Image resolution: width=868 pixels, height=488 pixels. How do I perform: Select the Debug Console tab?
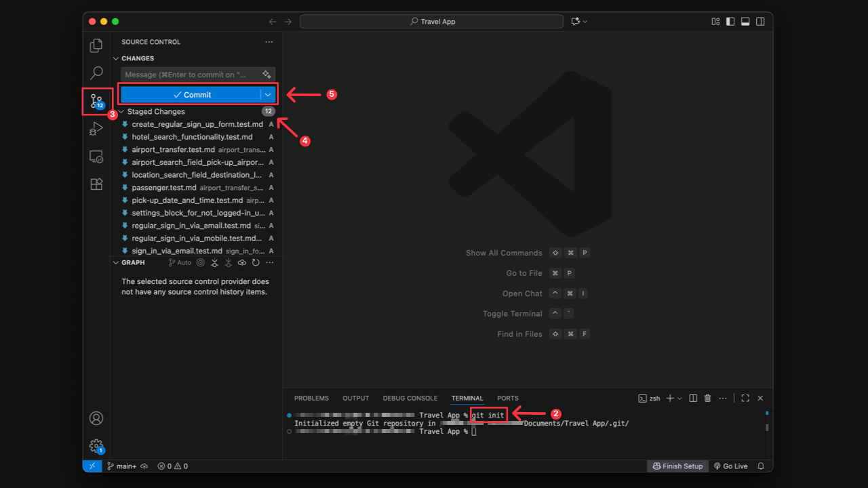(410, 398)
